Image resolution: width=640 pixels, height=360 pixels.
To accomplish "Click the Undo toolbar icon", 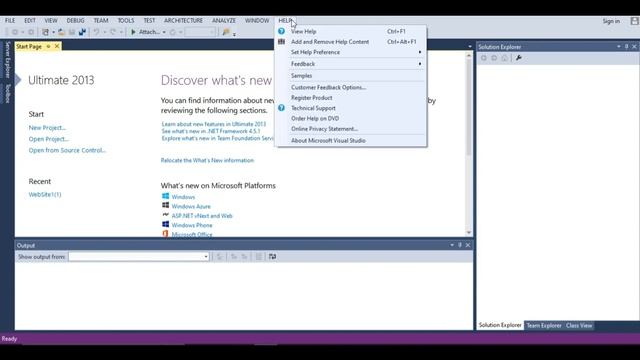I will pyautogui.click(x=96, y=32).
